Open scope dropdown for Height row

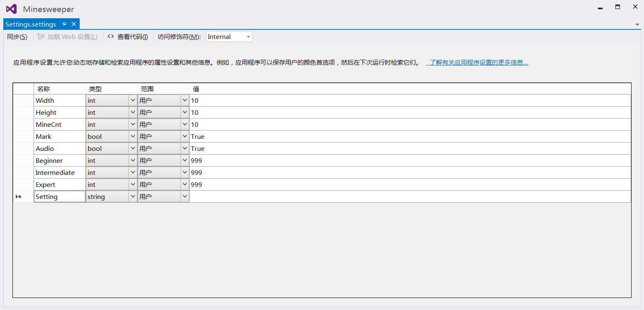coord(185,112)
